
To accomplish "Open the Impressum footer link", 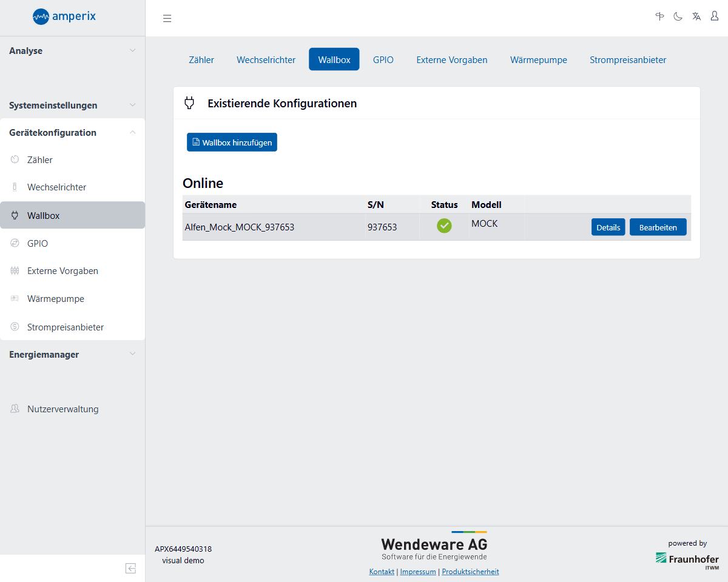I will (418, 572).
